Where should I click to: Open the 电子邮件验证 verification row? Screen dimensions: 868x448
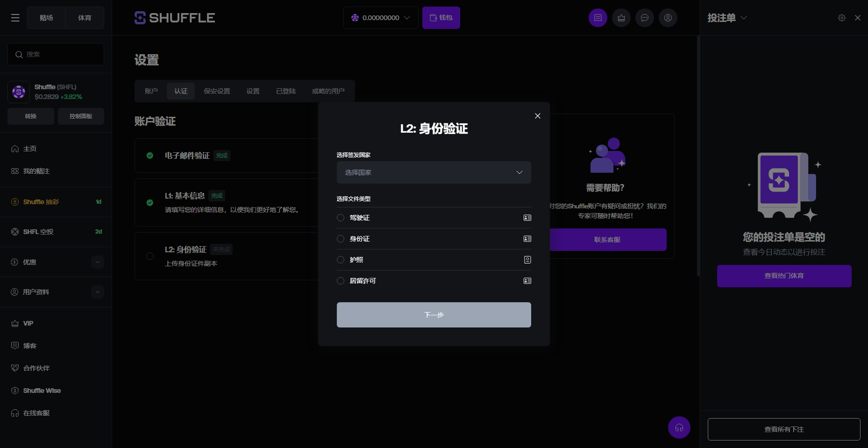227,156
